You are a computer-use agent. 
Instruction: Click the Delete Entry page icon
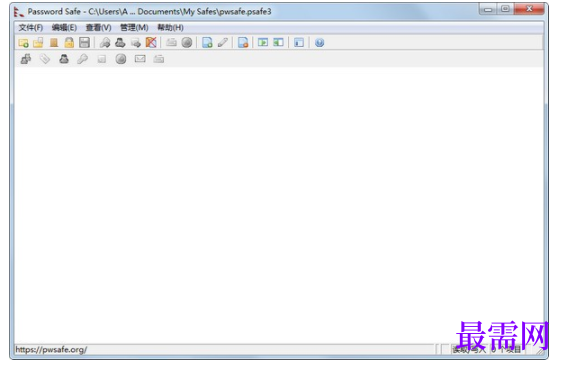coord(243,43)
